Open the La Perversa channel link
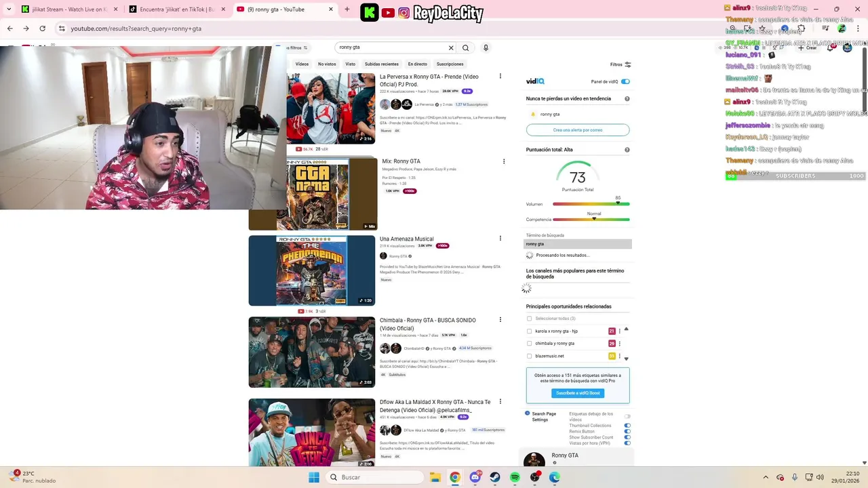Image resolution: width=868 pixels, height=488 pixels. (424, 104)
